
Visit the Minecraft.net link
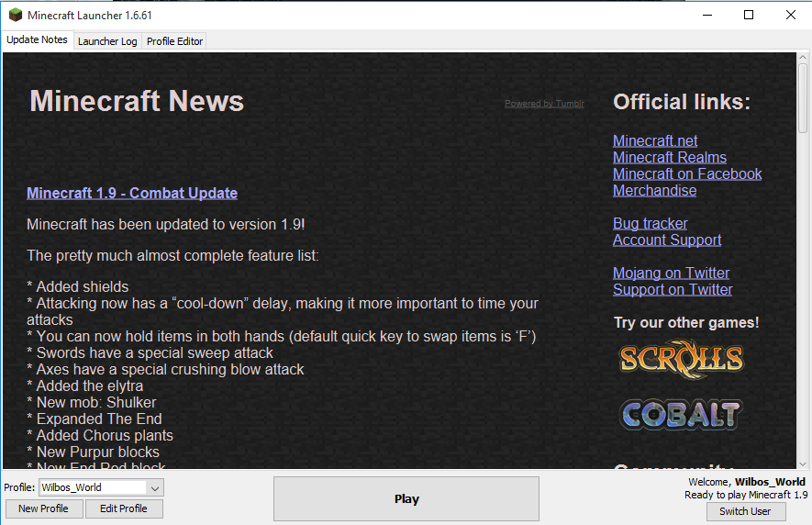[x=655, y=141]
